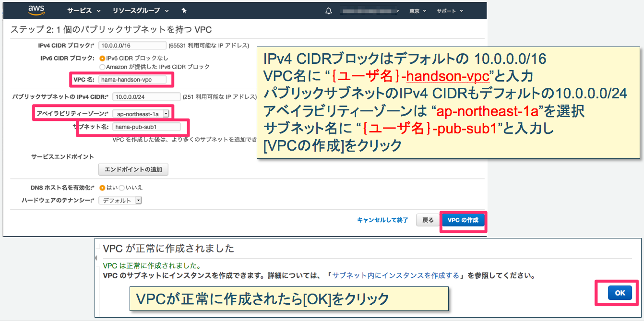Click the サブネット名 input field

click(146, 127)
